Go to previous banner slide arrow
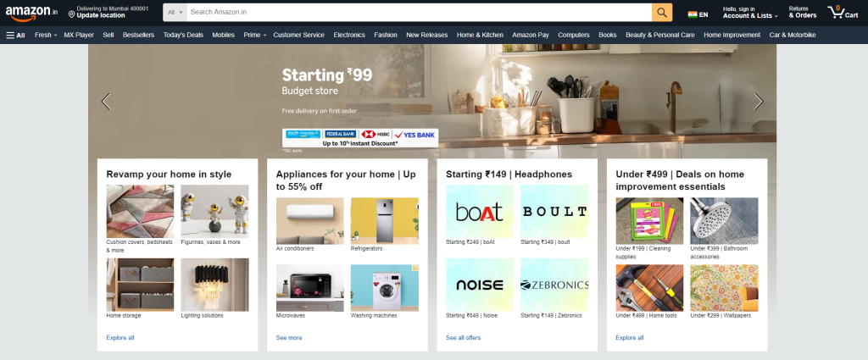The image size is (868, 360). pyautogui.click(x=106, y=101)
